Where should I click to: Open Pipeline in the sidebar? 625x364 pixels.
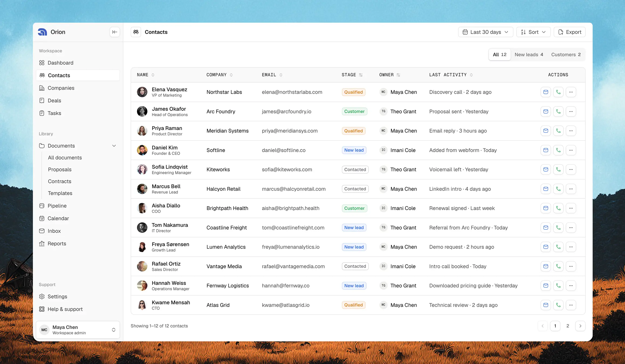tap(78, 206)
